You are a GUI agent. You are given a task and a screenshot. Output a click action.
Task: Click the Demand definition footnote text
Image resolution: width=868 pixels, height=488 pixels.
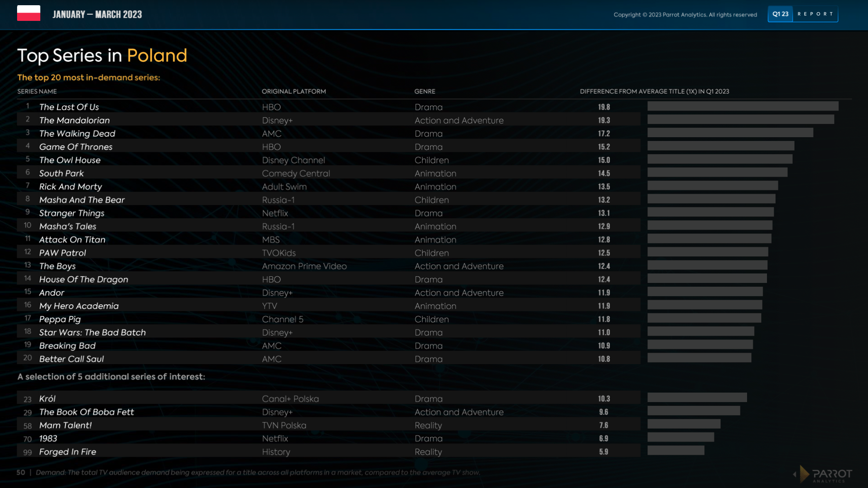[258, 472]
